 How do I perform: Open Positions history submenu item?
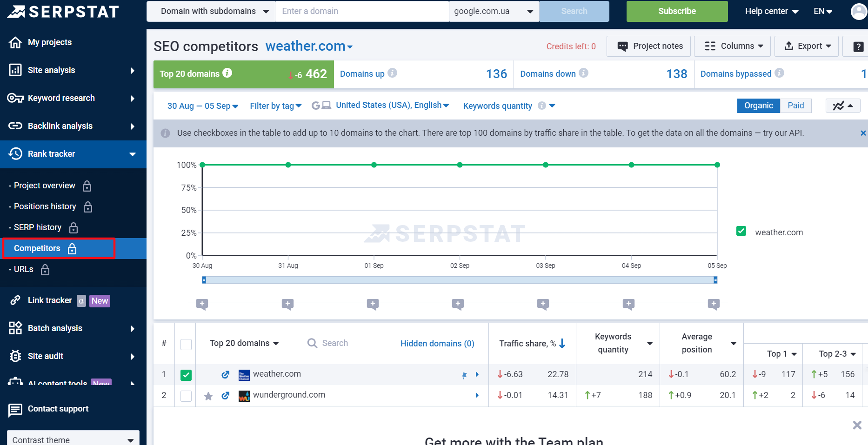click(x=45, y=206)
